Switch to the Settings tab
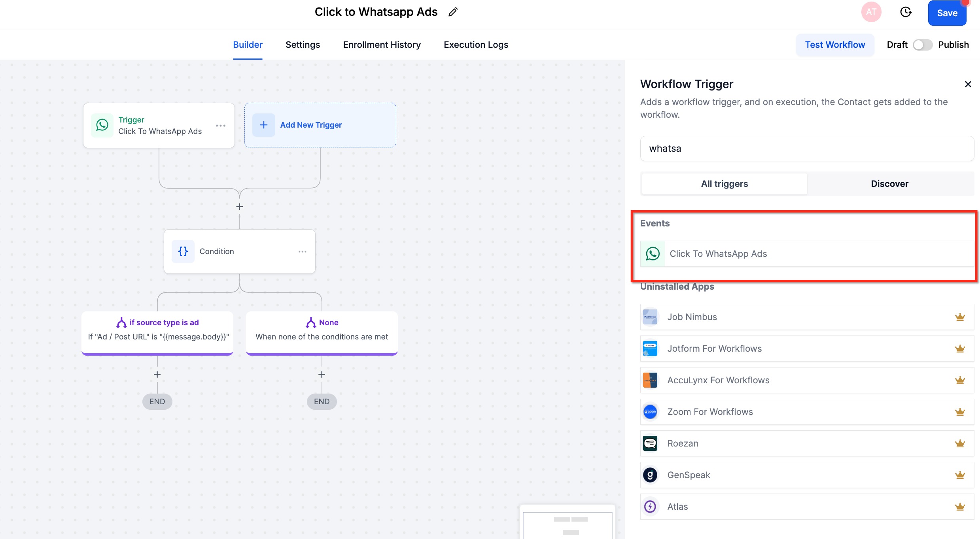Image resolution: width=980 pixels, height=539 pixels. [303, 45]
